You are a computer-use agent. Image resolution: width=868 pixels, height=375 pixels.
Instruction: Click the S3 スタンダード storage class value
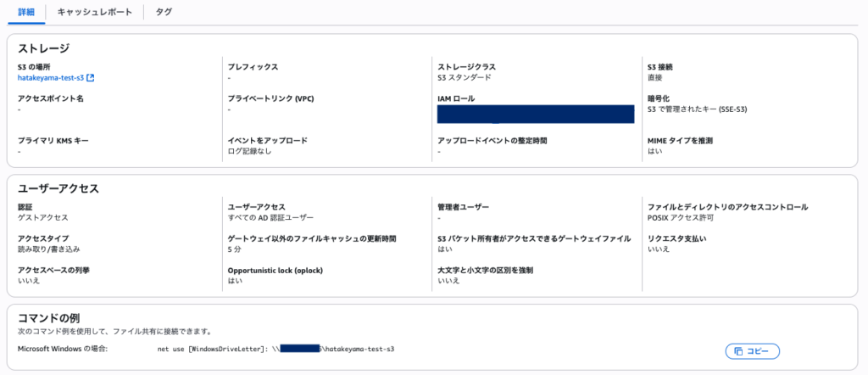[x=465, y=78]
